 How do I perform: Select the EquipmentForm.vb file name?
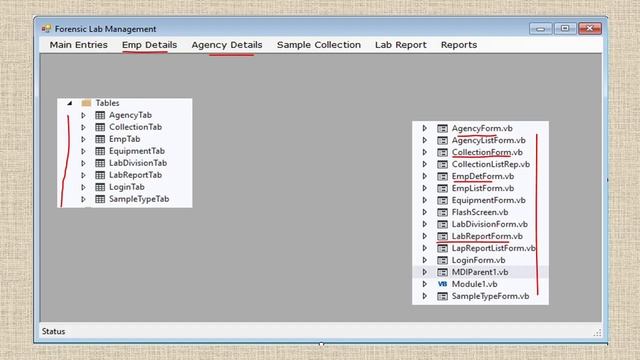(489, 200)
